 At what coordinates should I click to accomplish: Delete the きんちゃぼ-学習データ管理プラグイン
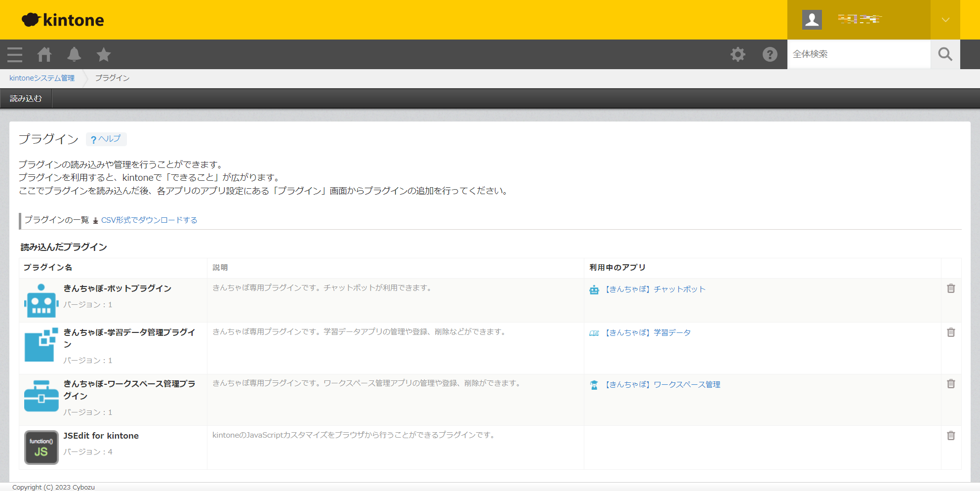[x=951, y=332]
